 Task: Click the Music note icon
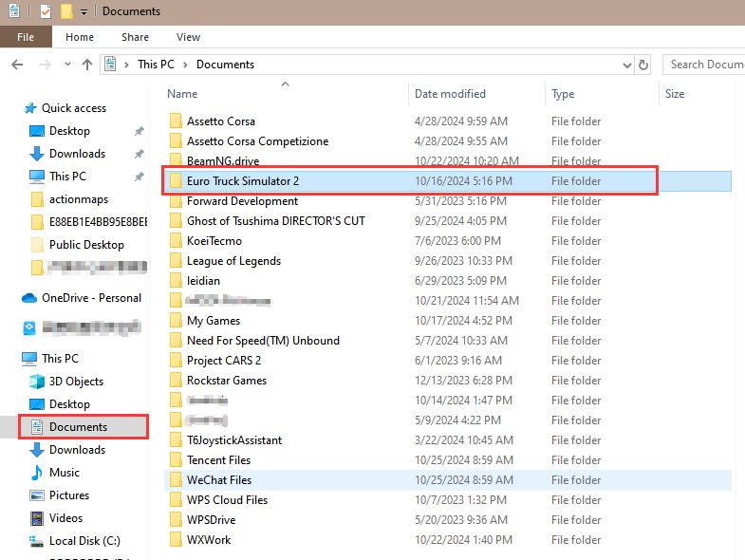tap(37, 473)
